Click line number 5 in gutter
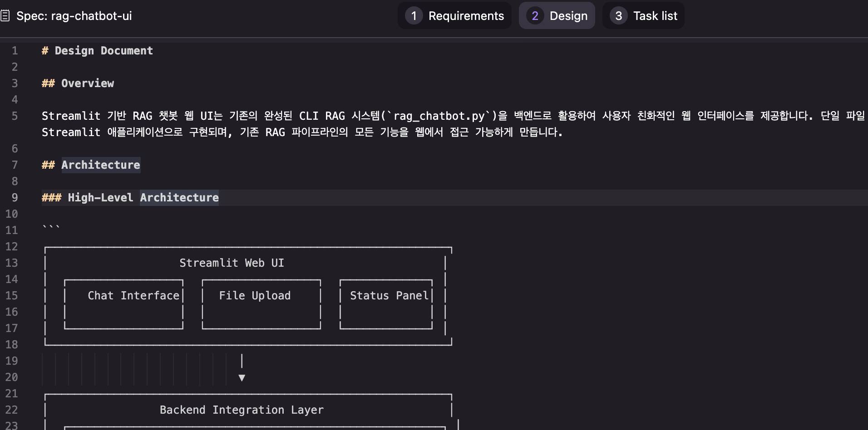The height and width of the screenshot is (430, 868). pos(15,116)
